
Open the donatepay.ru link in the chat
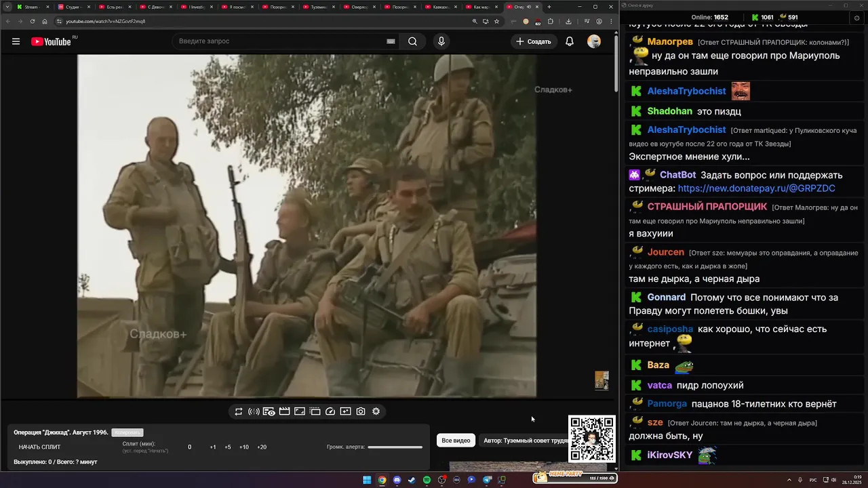756,188
